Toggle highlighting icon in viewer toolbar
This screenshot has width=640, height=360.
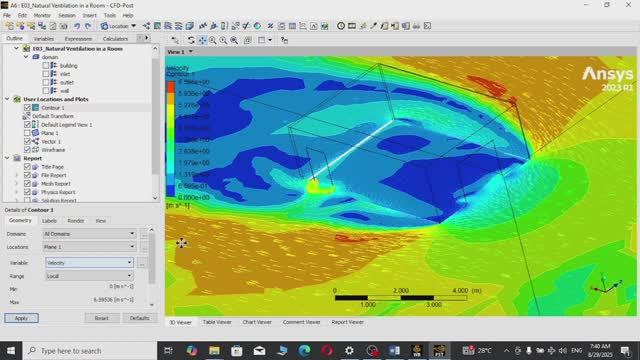click(x=247, y=40)
